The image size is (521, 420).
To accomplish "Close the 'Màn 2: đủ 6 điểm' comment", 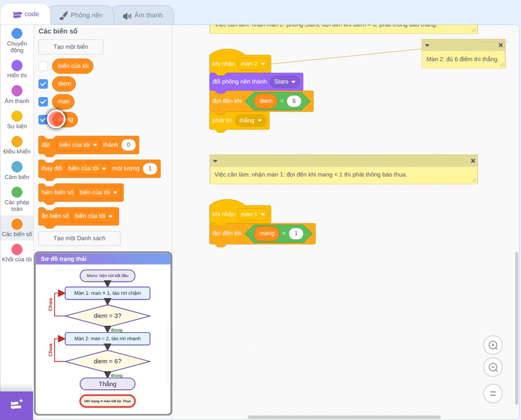I will 500,45.
